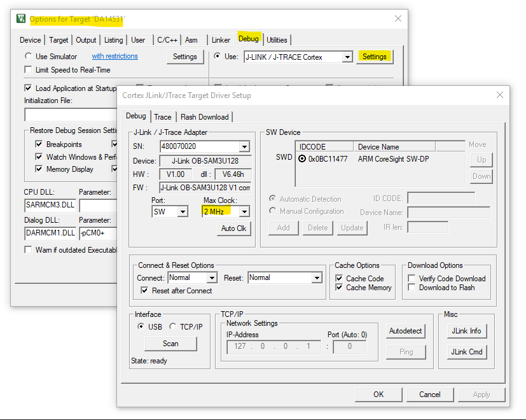Click the simulator Settings button
Viewport: 526px width, 420px height.
pos(185,57)
